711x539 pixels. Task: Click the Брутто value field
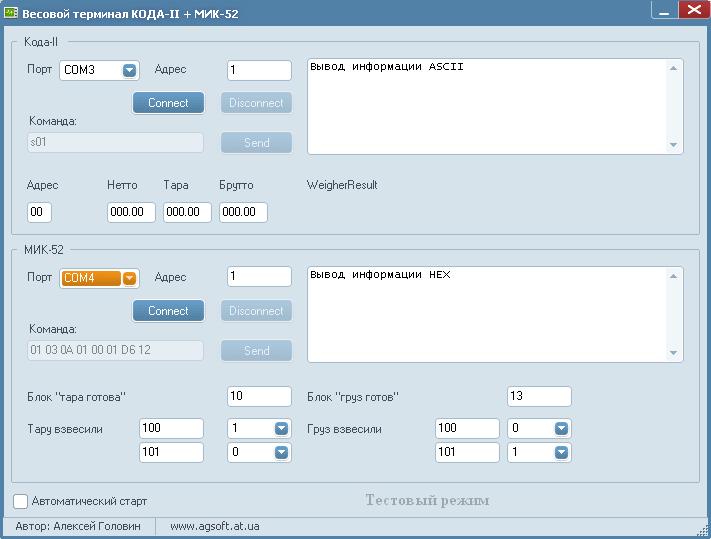243,212
